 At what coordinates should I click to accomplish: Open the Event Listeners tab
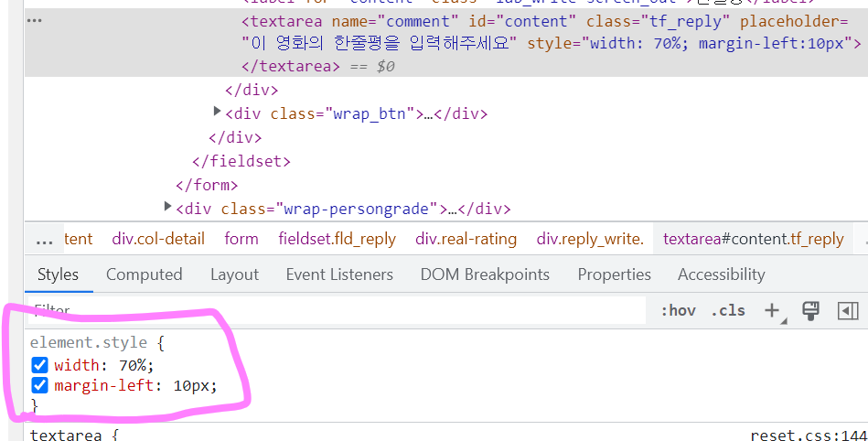(339, 274)
